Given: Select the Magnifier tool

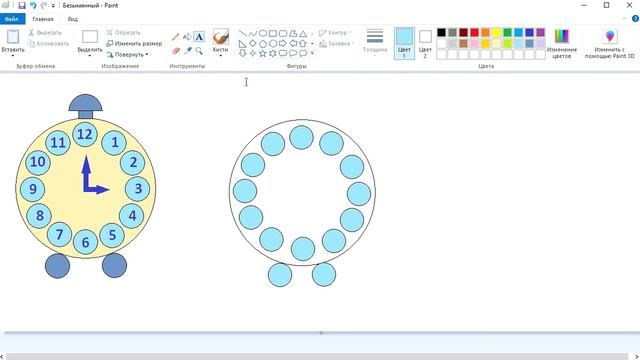Looking at the screenshot, I should [x=199, y=51].
